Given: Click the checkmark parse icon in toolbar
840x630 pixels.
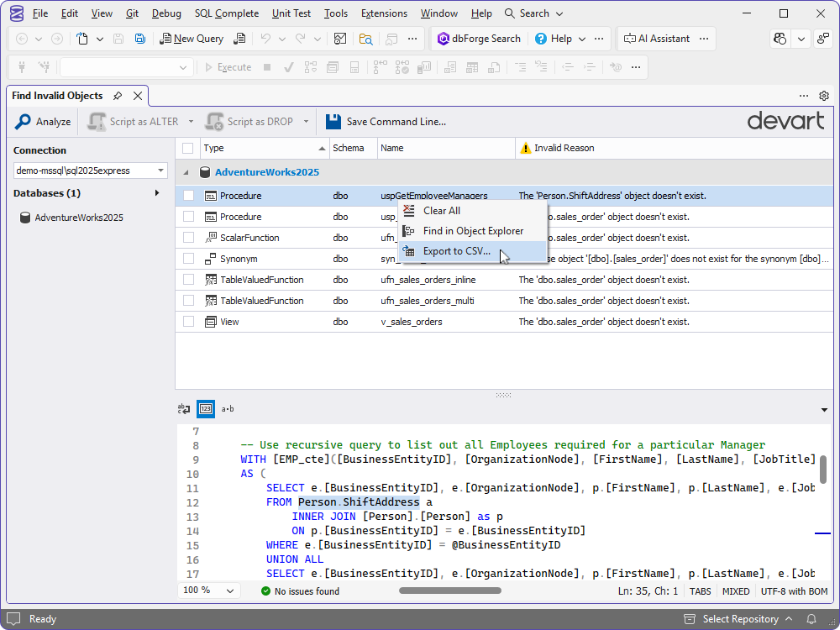Looking at the screenshot, I should [x=289, y=67].
